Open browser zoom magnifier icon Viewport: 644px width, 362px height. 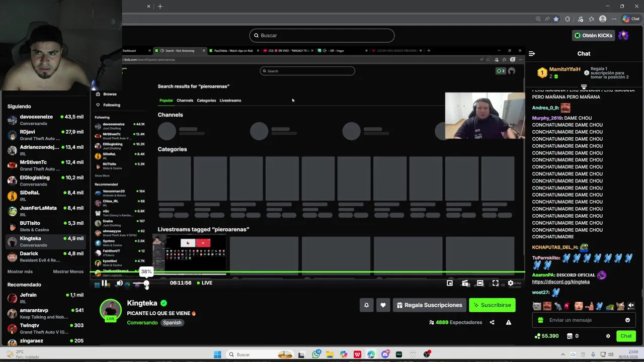coord(538,19)
